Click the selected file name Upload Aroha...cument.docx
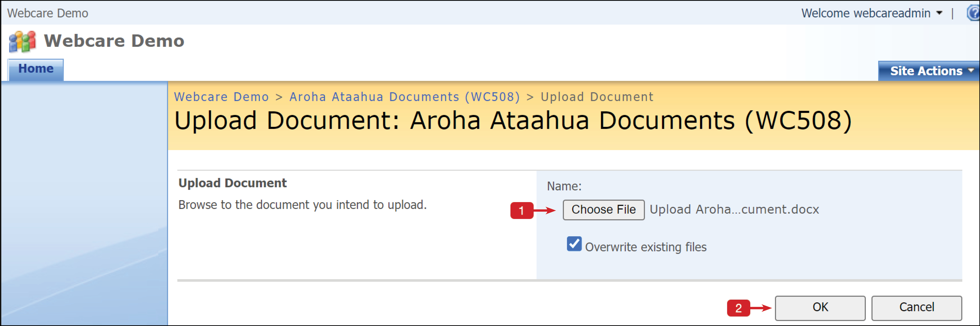Screen dimensions: 980x326 734,210
